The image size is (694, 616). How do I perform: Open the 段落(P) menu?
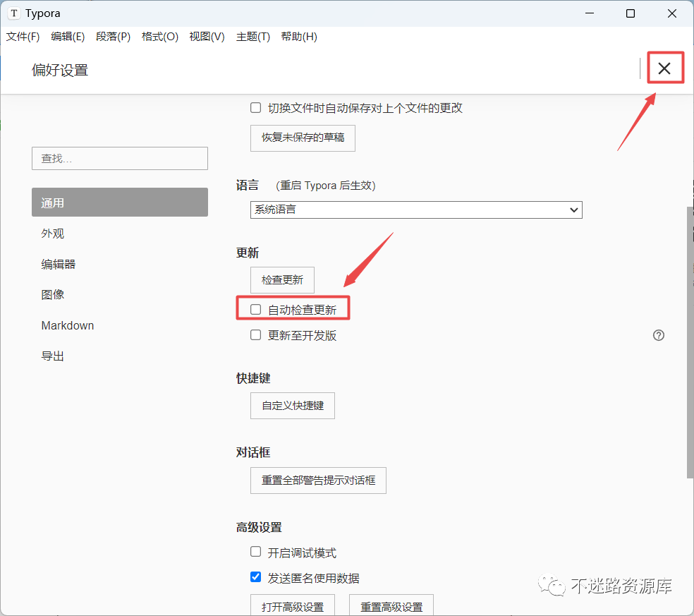tap(113, 37)
